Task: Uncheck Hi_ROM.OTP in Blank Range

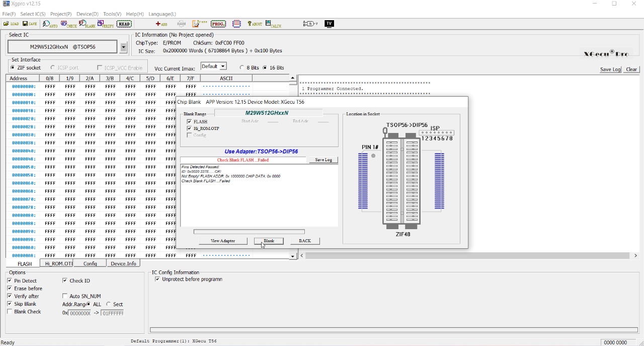Action: click(x=189, y=128)
